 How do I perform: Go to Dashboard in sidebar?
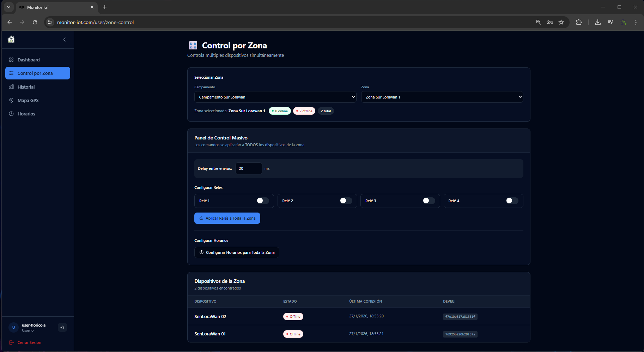tap(29, 60)
